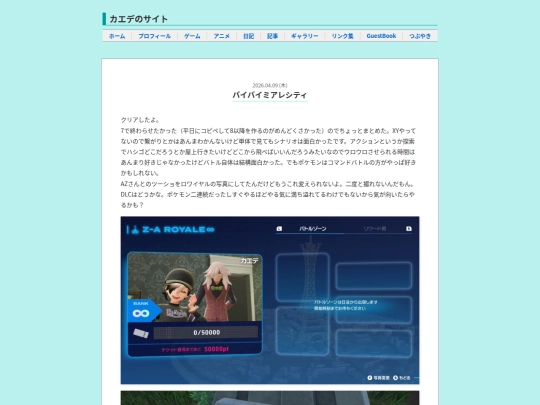Click the リワード tab in the game screenshot
540x405 pixels.
point(375,229)
